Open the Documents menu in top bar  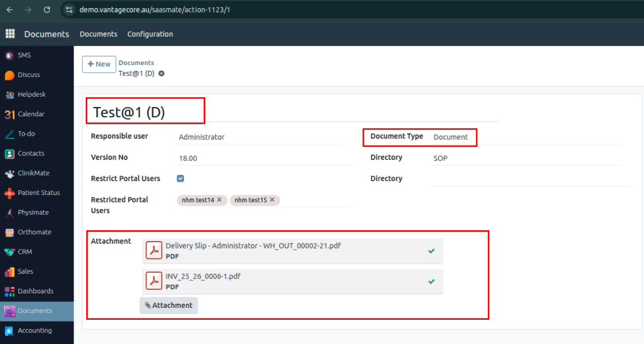98,34
